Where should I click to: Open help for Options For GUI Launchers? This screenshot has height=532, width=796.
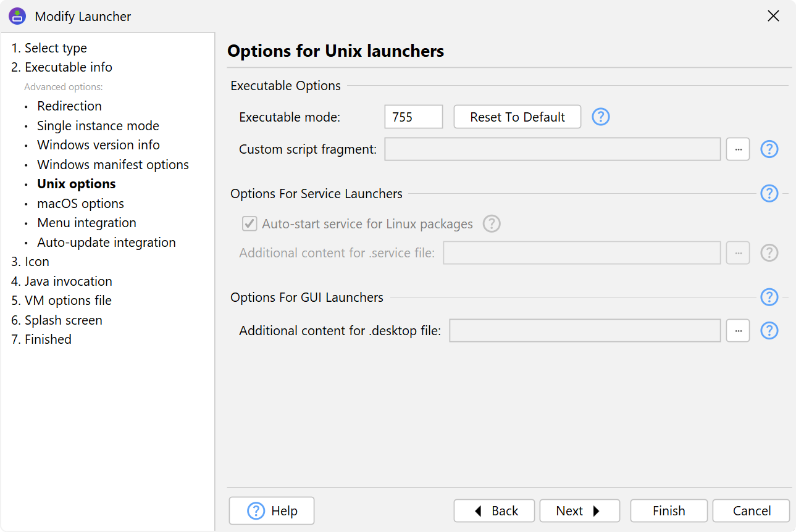point(769,297)
